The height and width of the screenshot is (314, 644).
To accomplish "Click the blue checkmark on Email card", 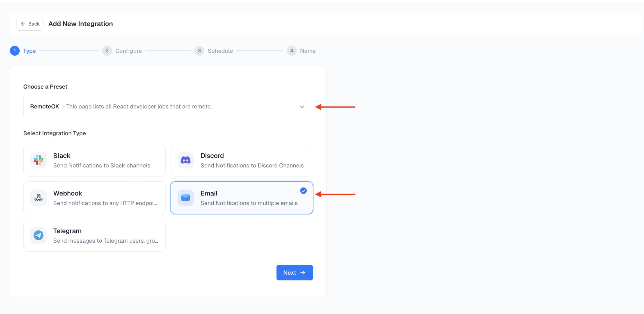I will coord(303,191).
